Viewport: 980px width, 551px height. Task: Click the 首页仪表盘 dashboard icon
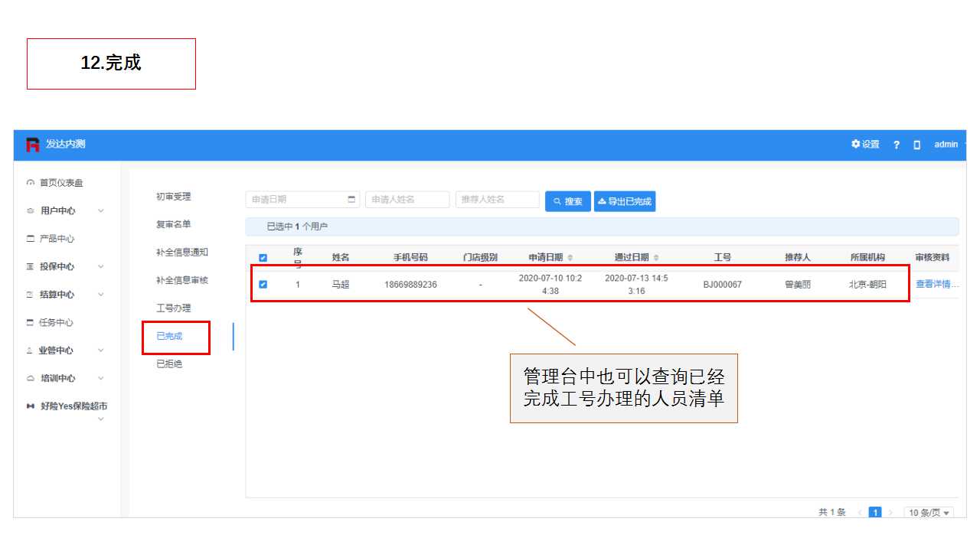[x=31, y=183]
